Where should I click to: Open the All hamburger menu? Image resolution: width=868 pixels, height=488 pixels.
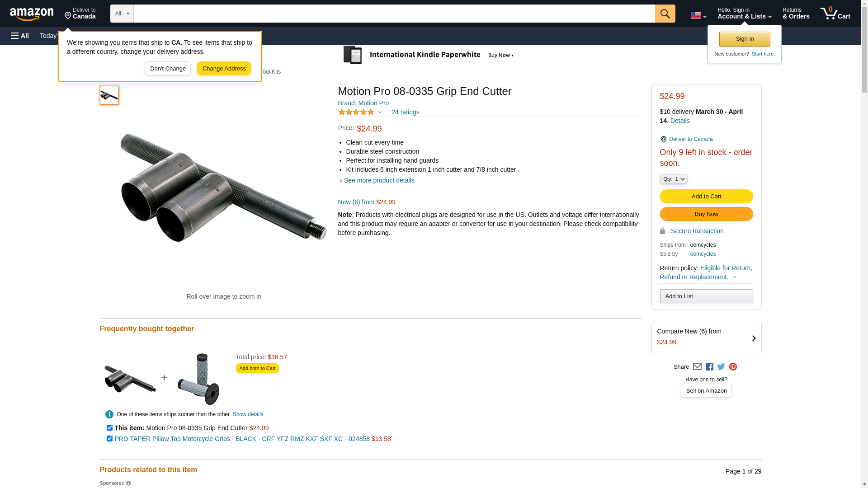20,36
